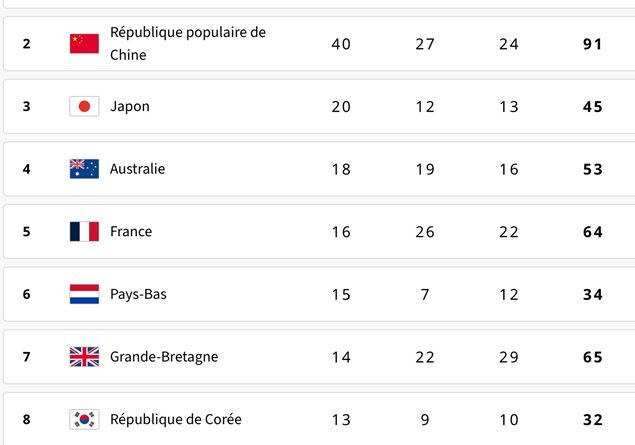635x445 pixels.
Task: Click Australia's silver count of 19
Action: (425, 169)
